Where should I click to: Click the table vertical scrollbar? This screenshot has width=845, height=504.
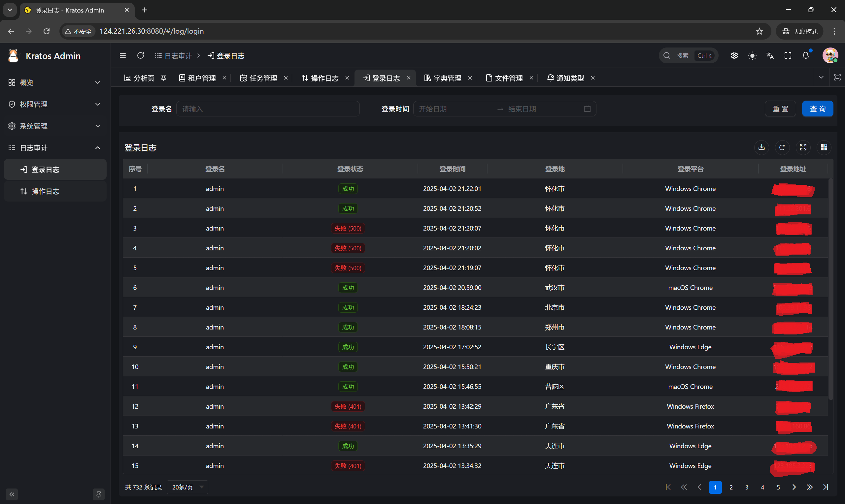830,289
